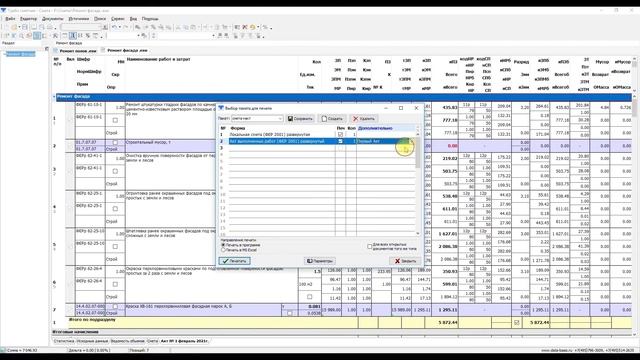Click the red cross icon in top toolbar

(245, 27)
